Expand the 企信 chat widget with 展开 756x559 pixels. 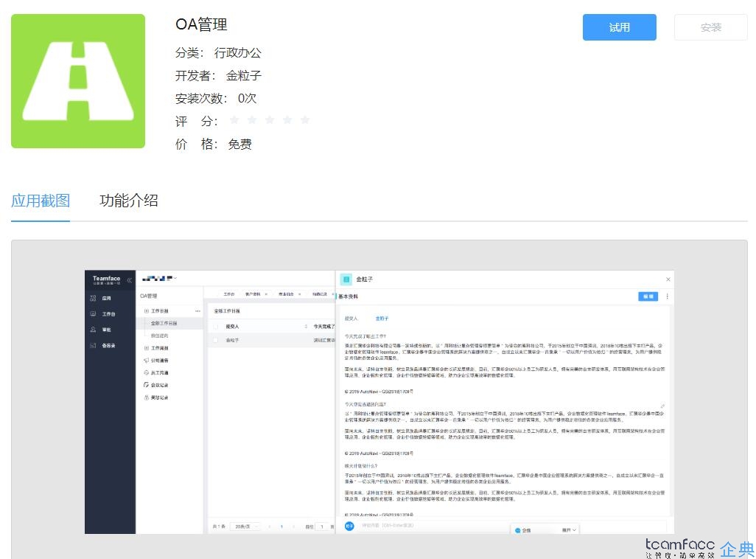569,530
